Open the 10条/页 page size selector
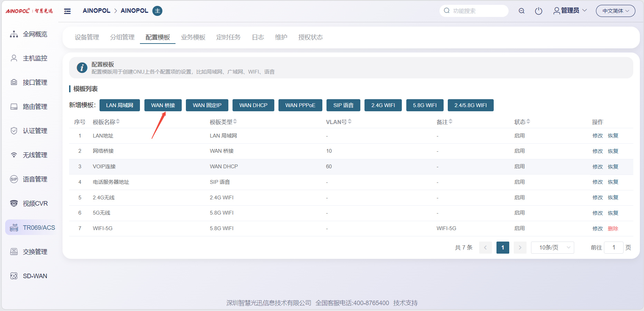 coord(552,247)
